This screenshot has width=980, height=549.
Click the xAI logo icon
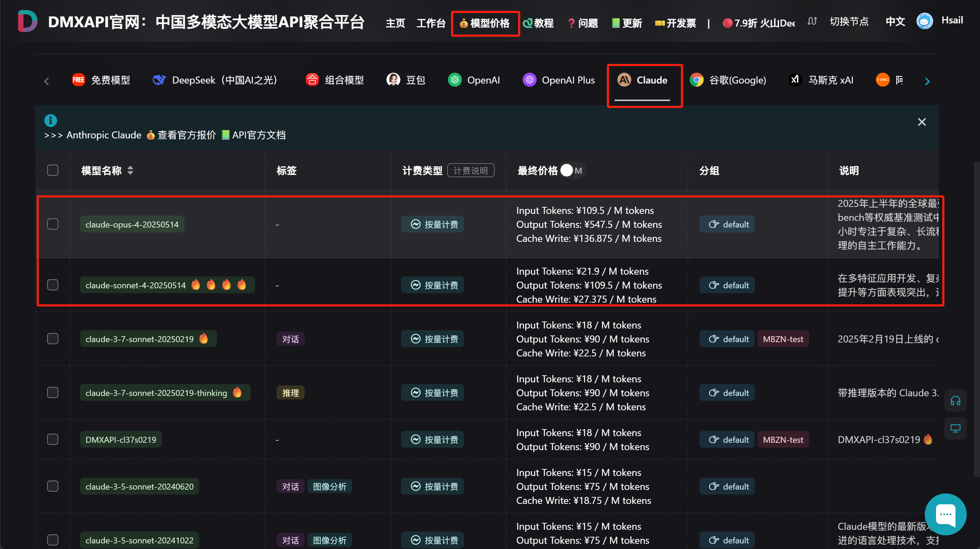click(x=795, y=80)
